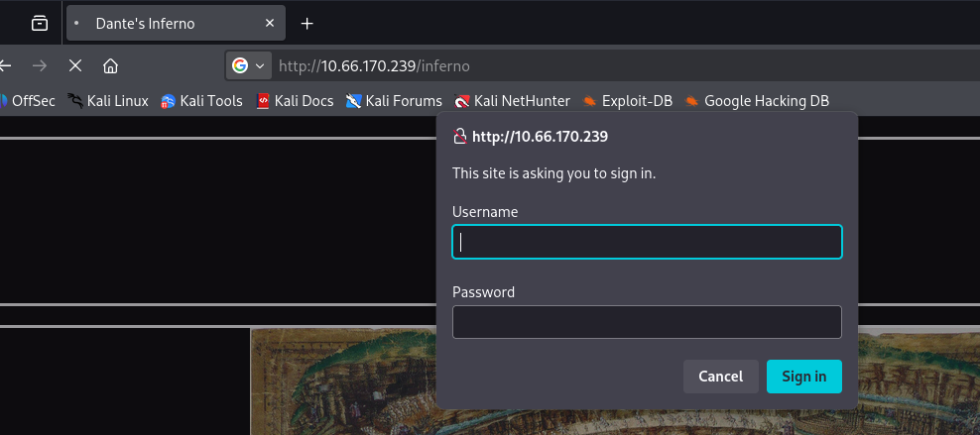Screen dimensions: 980x435
Task: Click the URL address bar
Action: [x=595, y=66]
